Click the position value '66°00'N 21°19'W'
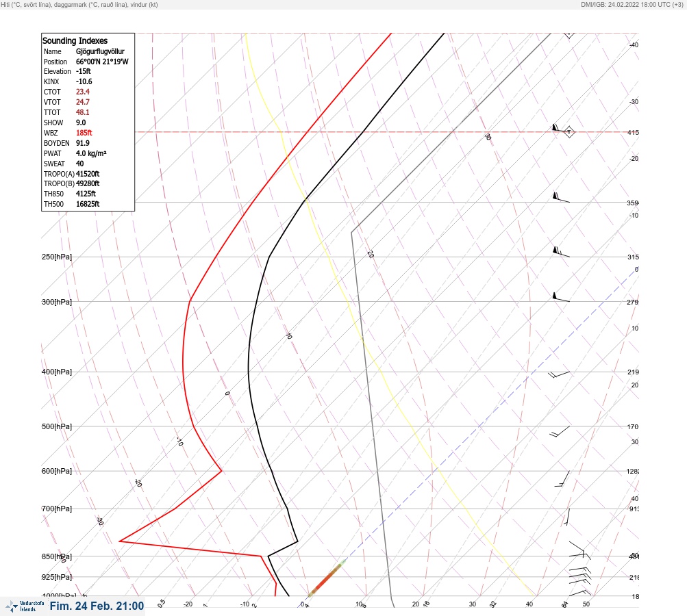 (102, 62)
